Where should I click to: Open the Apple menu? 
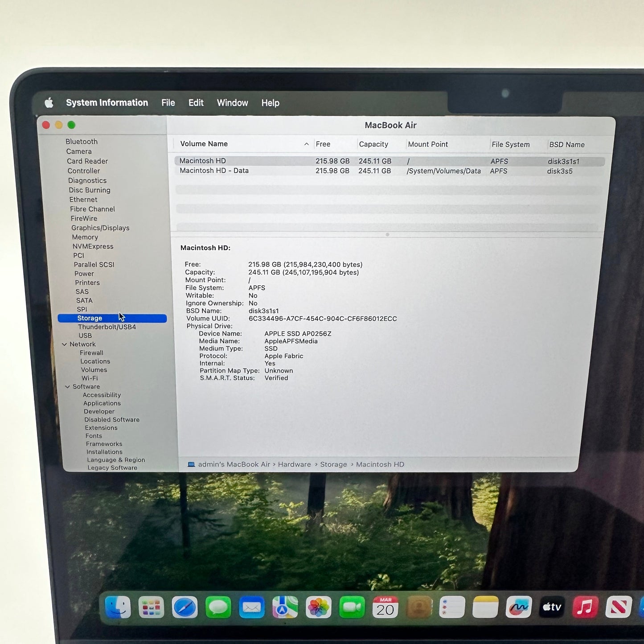pyautogui.click(x=49, y=103)
